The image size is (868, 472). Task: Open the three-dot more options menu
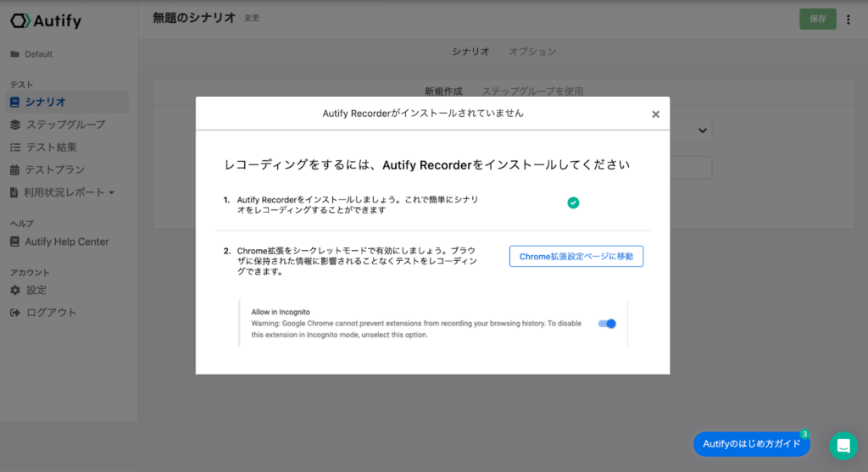coord(848,19)
